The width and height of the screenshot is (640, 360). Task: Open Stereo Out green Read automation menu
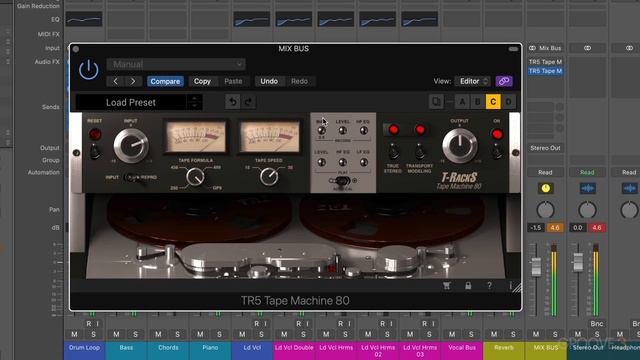pyautogui.click(x=587, y=172)
